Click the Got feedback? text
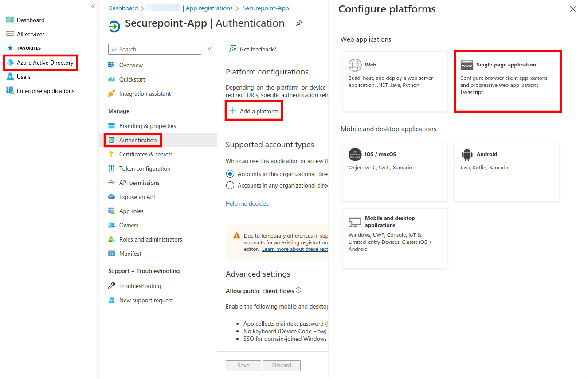 (258, 49)
